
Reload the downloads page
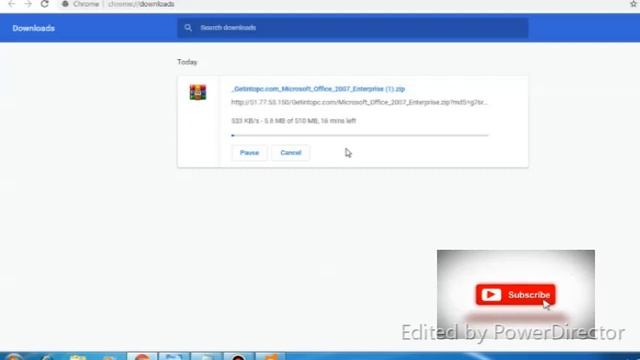point(44,4)
